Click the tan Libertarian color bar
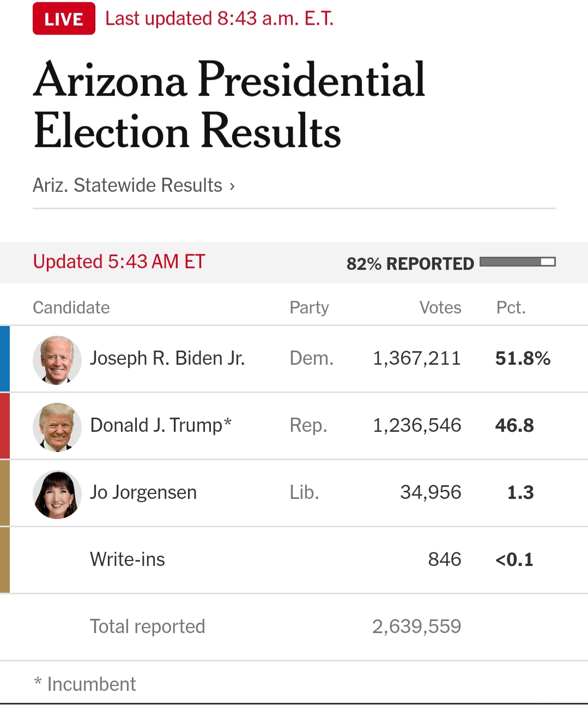588x711 pixels. coord(5,493)
